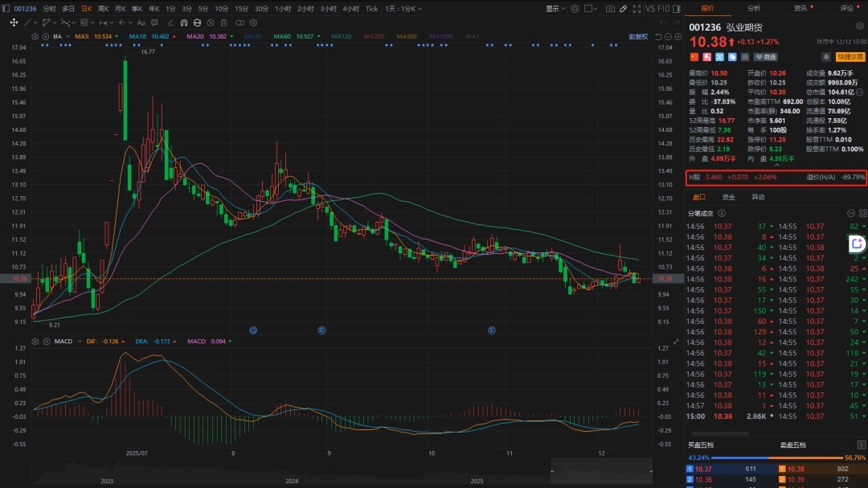This screenshot has height=488, width=868.
Task: Switch to the 周K weekly chart tab
Action: click(103, 9)
